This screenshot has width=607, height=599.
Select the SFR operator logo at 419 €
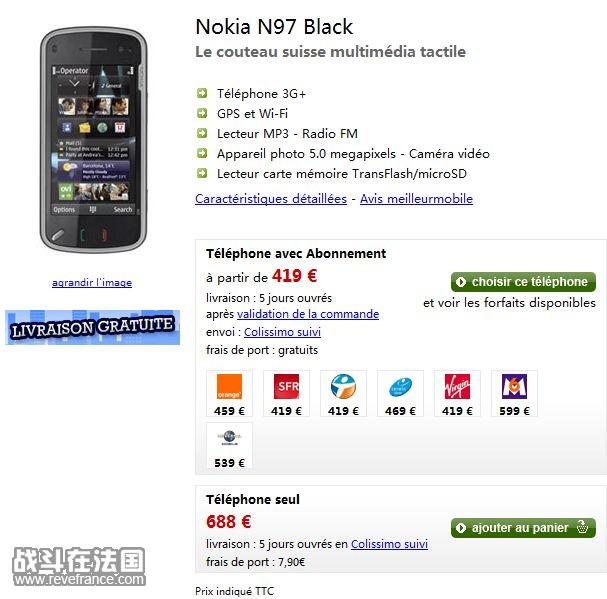pos(286,386)
